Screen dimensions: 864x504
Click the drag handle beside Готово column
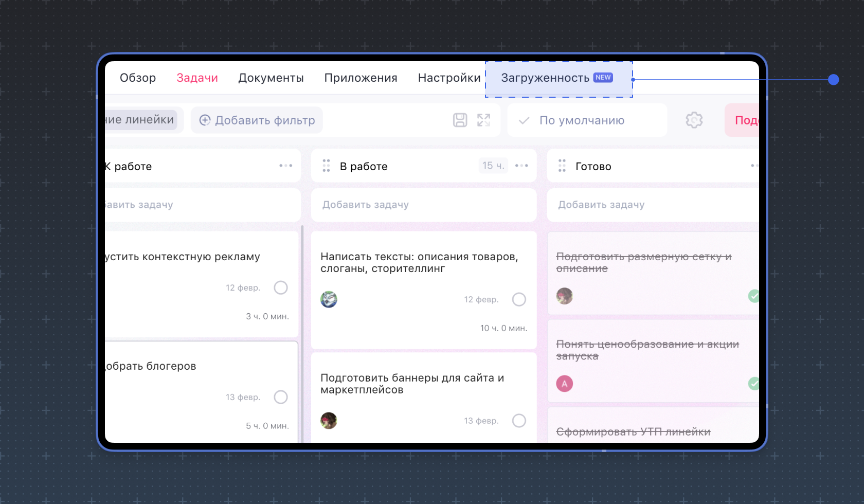(562, 166)
